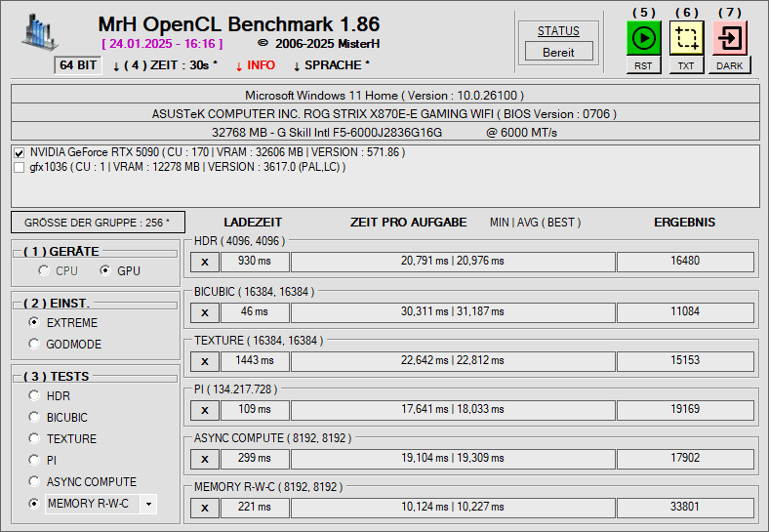Click HDR result 16480

(x=685, y=262)
